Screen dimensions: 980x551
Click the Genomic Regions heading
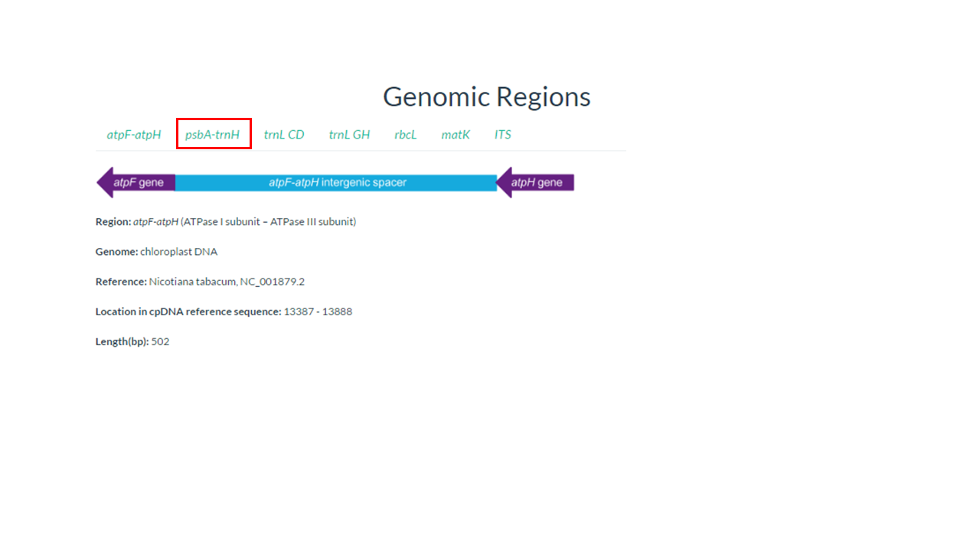tap(487, 97)
